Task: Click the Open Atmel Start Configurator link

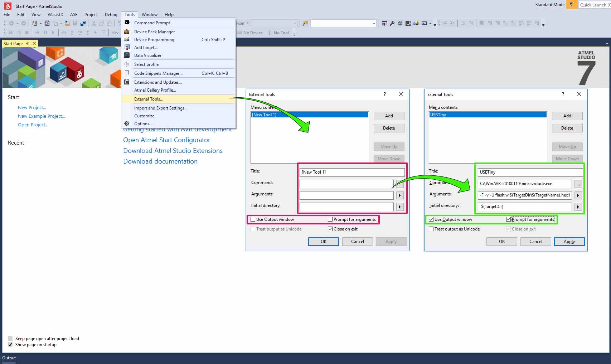Action: (x=166, y=140)
